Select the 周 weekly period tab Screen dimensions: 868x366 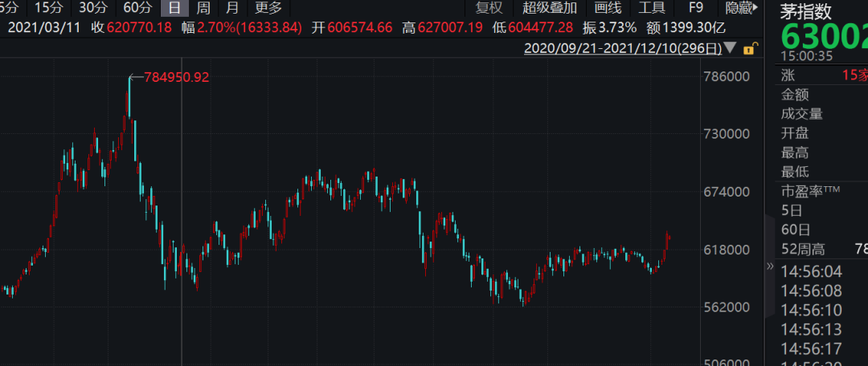(x=203, y=8)
